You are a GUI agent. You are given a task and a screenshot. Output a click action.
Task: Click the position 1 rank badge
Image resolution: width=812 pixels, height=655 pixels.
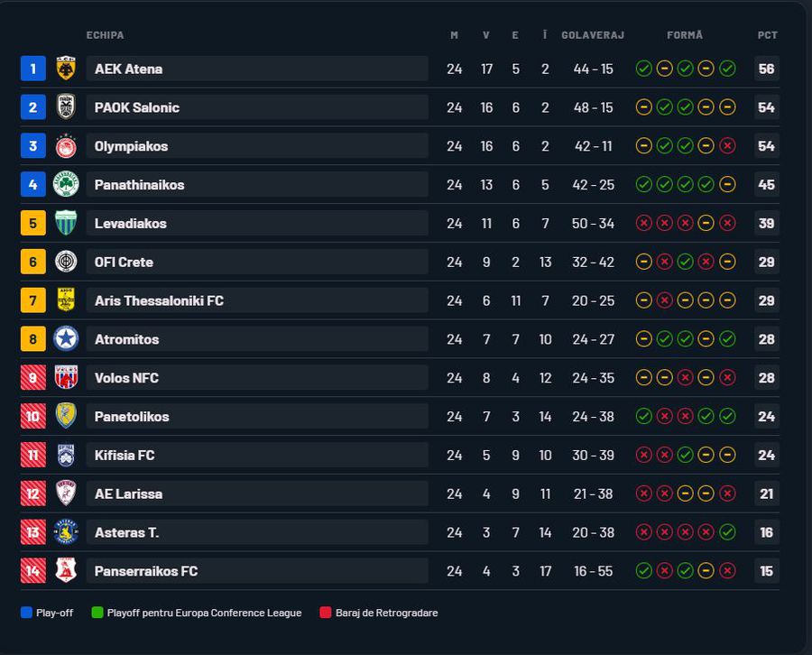(x=33, y=69)
